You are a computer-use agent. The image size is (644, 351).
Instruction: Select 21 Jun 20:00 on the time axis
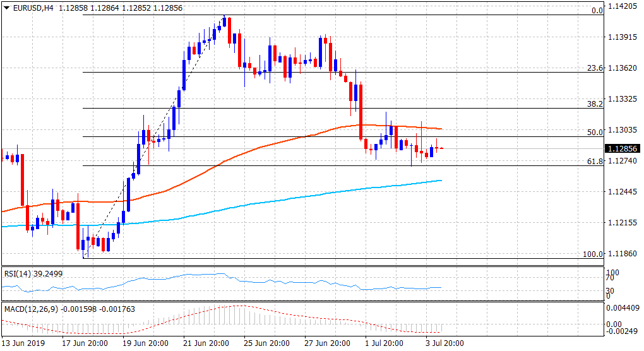pyautogui.click(x=206, y=343)
